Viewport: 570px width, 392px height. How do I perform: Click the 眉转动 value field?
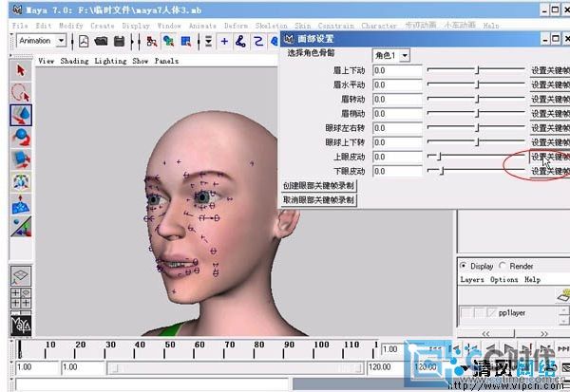point(397,100)
